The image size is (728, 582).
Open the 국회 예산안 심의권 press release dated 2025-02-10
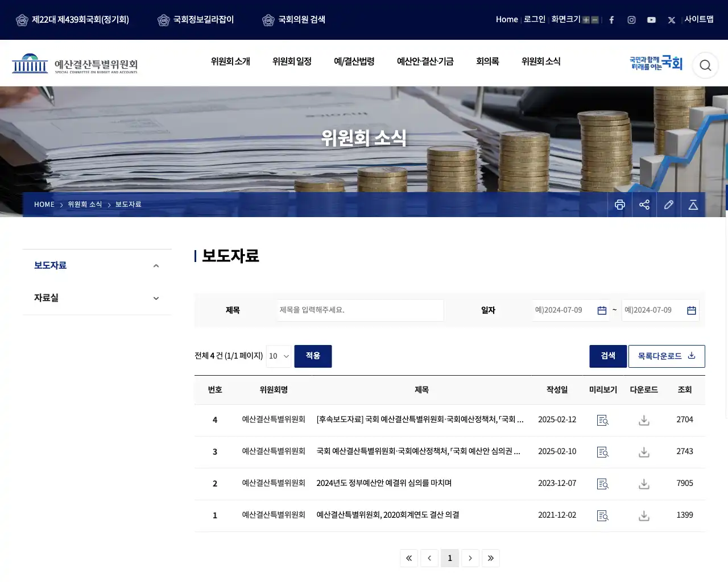[418, 451]
